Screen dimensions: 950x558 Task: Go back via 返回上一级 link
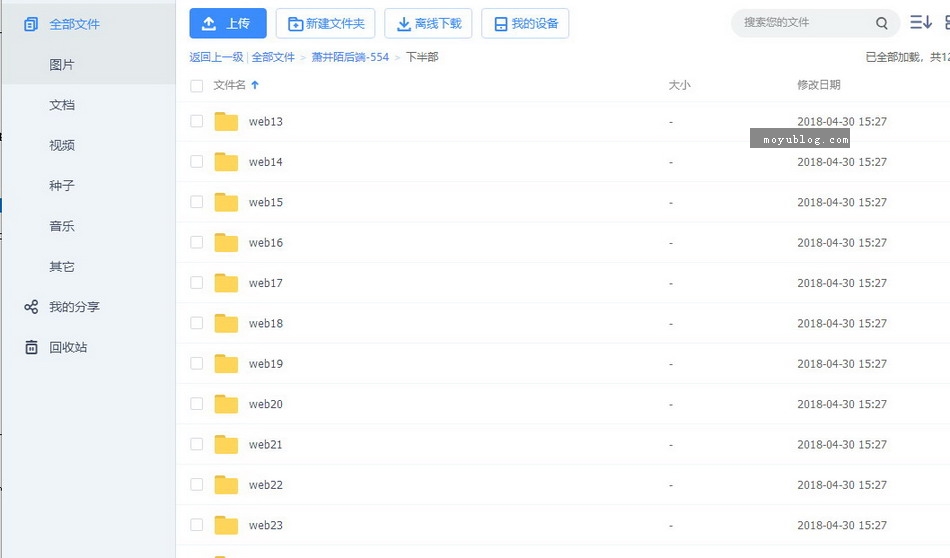click(x=216, y=58)
